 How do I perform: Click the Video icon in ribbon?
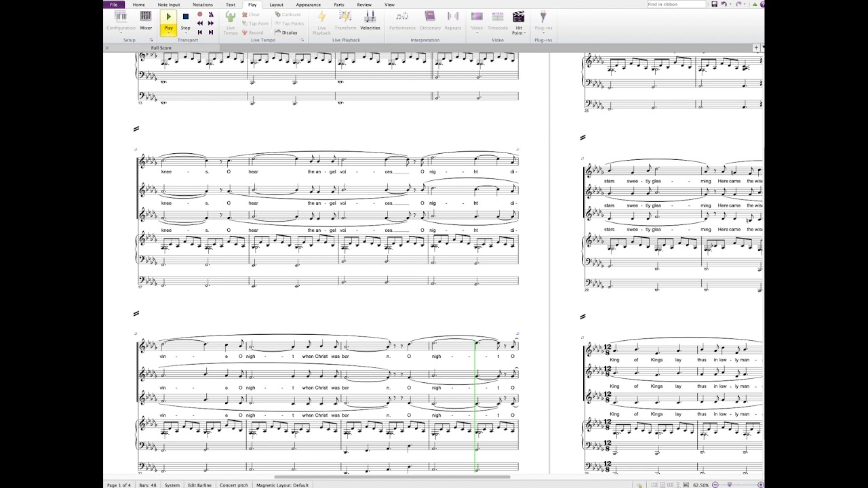(477, 16)
